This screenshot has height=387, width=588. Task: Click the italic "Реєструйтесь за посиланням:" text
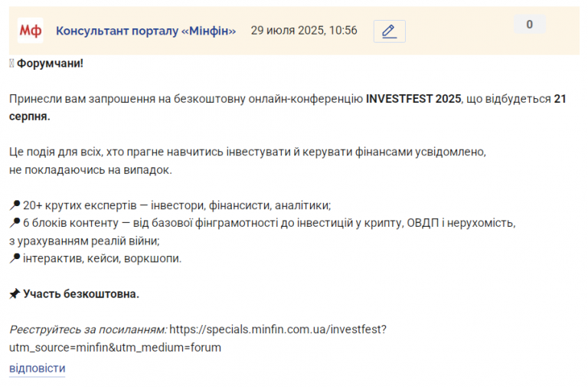click(x=88, y=330)
